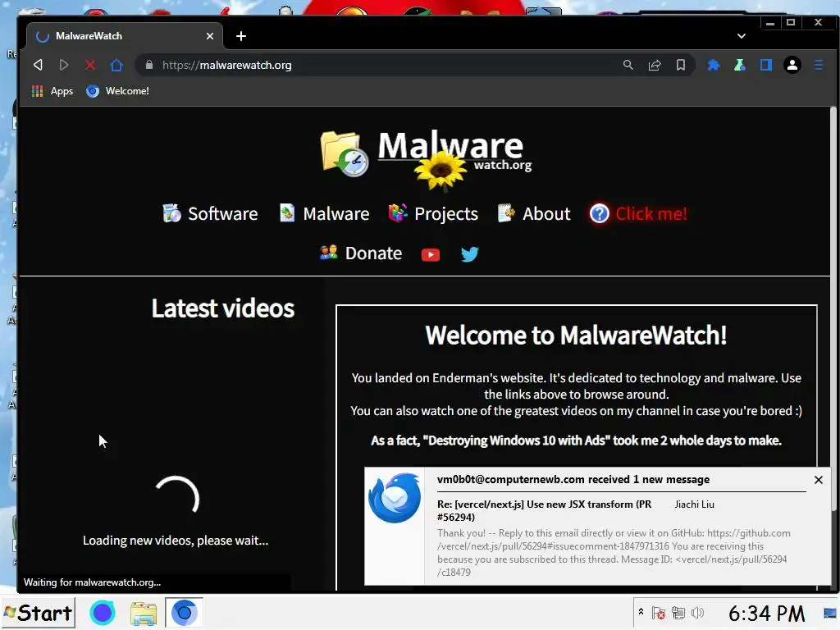The height and width of the screenshot is (630, 840).
Task: Open the Projects menu item
Action: tap(433, 214)
